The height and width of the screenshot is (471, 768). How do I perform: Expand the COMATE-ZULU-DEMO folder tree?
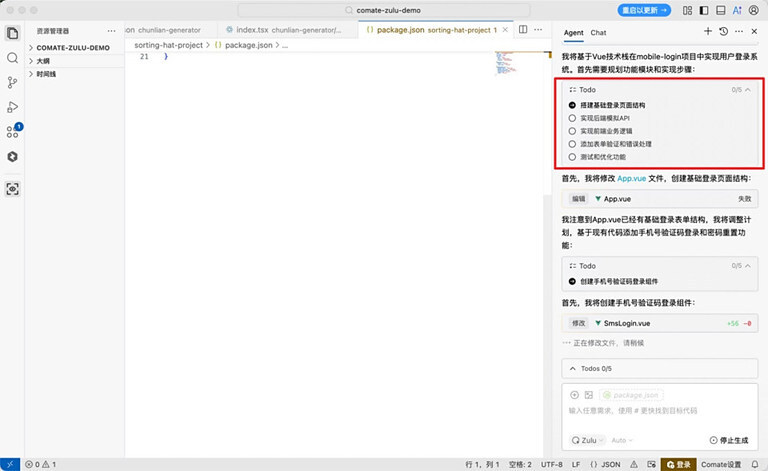coord(74,48)
